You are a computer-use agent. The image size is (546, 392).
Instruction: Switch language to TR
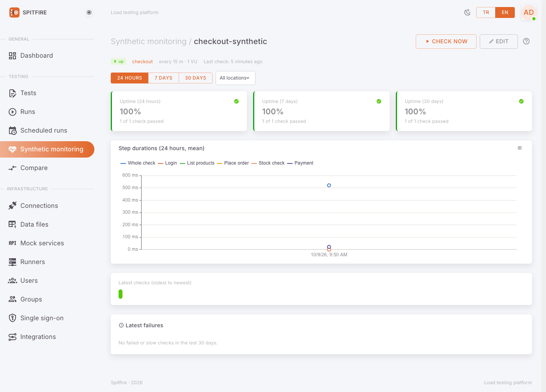pos(486,12)
